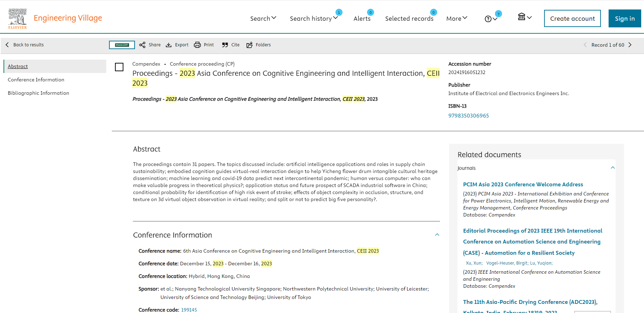Image resolution: width=644 pixels, height=313 pixels.
Task: Open ISBN-13 link 9798350306965
Action: 468,115
